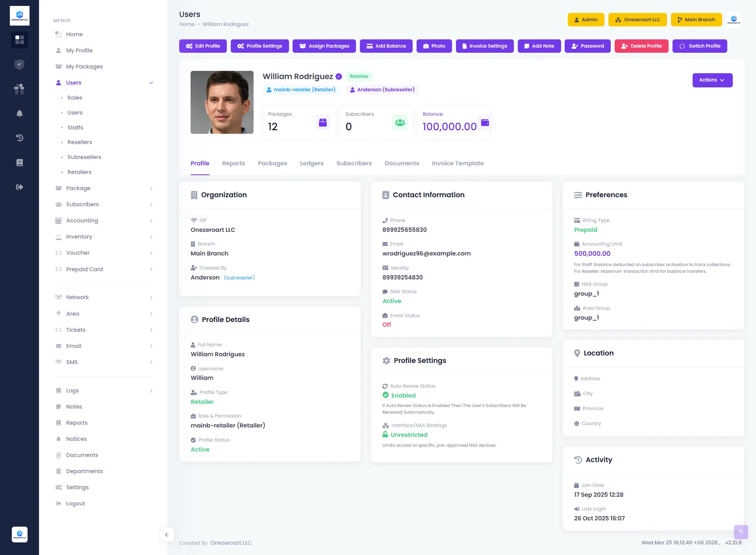756x555 pixels.
Task: Open history using the clock-arrow icon
Action: pyautogui.click(x=19, y=138)
